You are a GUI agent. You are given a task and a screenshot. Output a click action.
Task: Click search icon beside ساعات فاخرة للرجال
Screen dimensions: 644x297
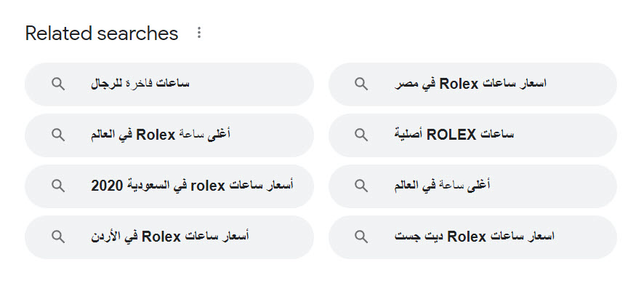pos(58,84)
